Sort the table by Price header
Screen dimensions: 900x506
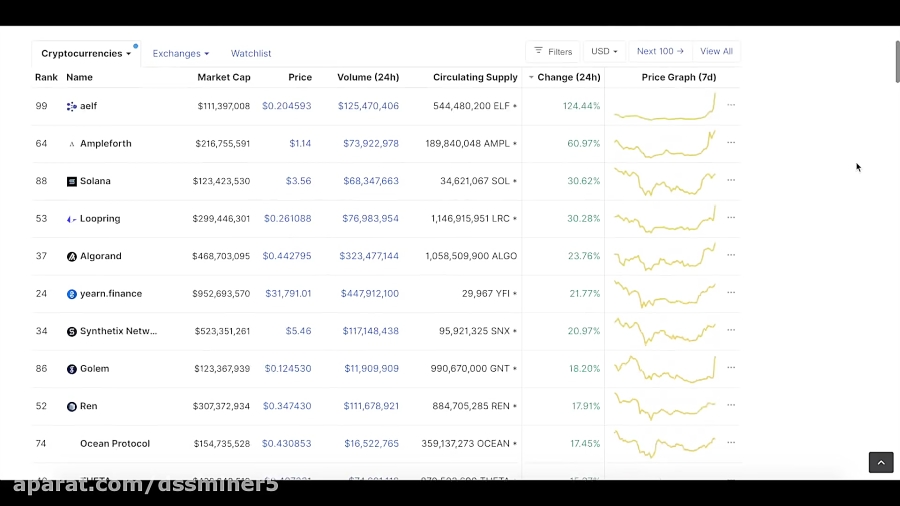300,77
